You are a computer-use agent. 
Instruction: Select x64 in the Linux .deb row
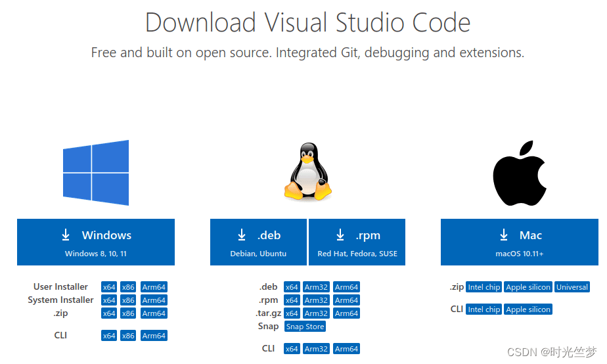292,287
